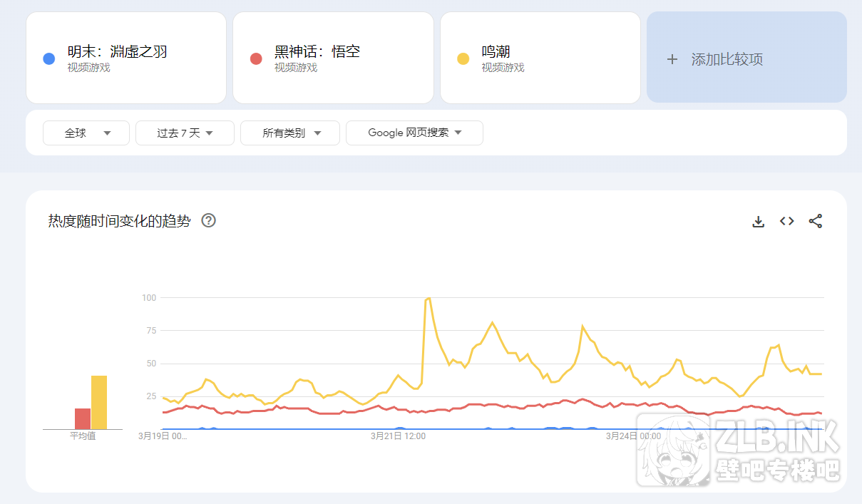The width and height of the screenshot is (862, 504).
Task: Click the blue dot beside 明末：渊虚之羽
Action: click(48, 58)
